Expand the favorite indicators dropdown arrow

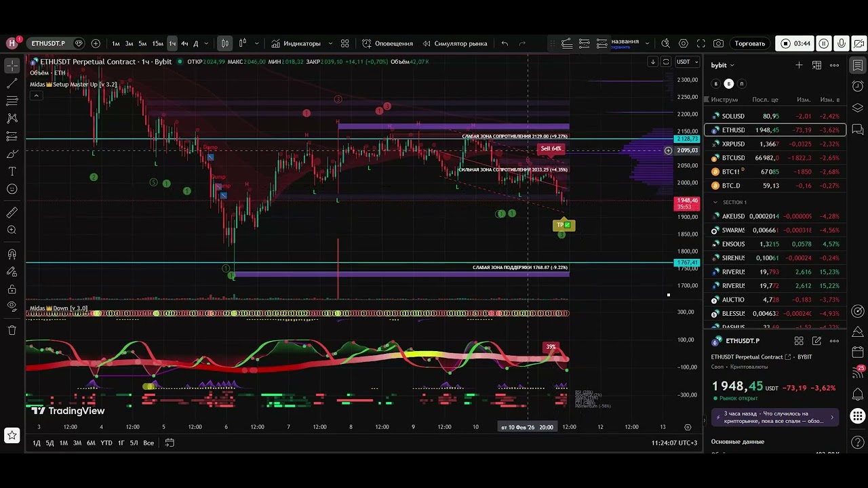pyautogui.click(x=330, y=43)
